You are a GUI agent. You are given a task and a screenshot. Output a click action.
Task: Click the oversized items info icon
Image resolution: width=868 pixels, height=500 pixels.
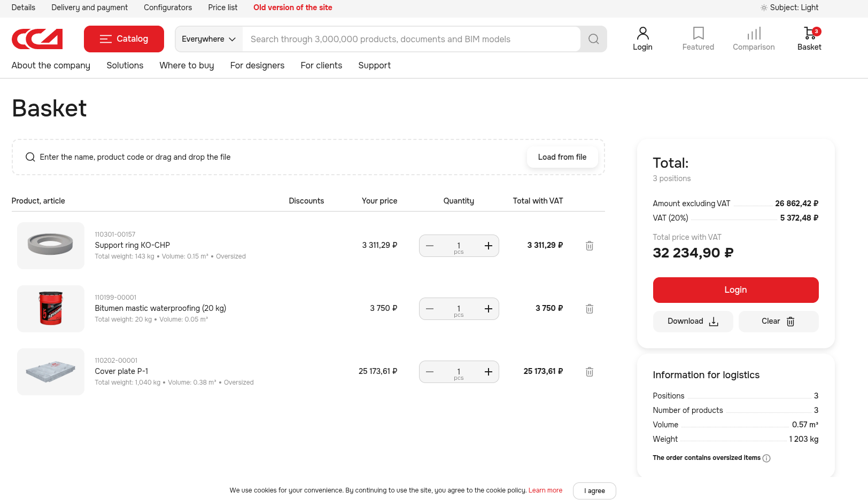click(766, 458)
